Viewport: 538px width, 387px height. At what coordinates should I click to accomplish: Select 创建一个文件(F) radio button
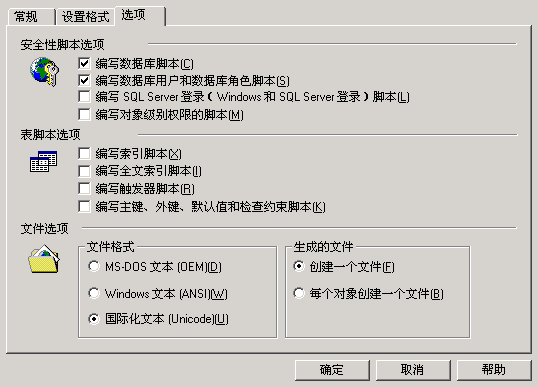pyautogui.click(x=299, y=266)
